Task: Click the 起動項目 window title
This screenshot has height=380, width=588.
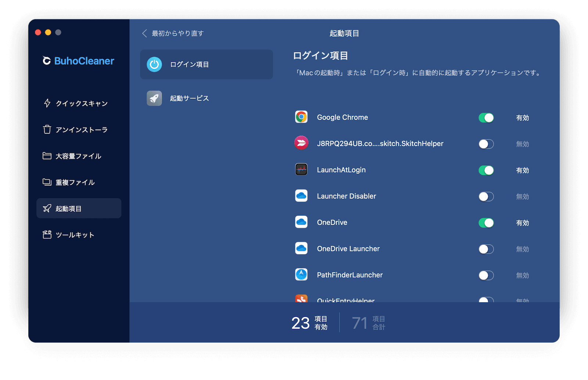Action: [x=344, y=33]
